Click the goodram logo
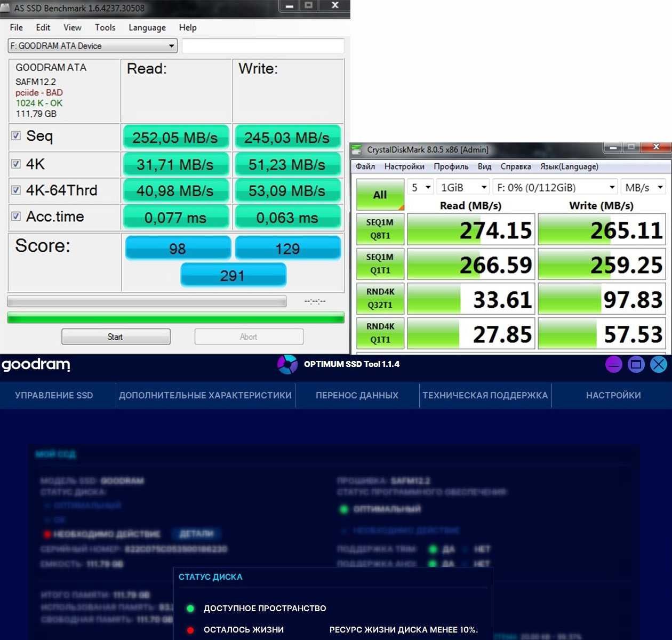 point(36,365)
